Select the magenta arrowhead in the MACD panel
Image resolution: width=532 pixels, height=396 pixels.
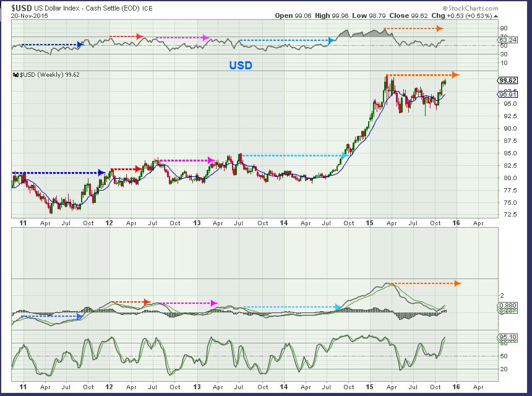tap(214, 303)
